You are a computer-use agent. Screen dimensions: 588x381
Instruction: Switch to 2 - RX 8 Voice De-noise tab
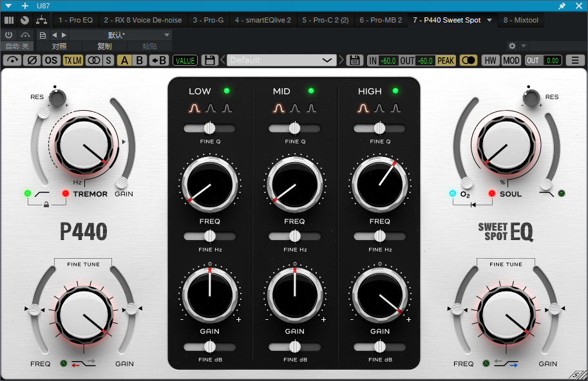(x=143, y=20)
